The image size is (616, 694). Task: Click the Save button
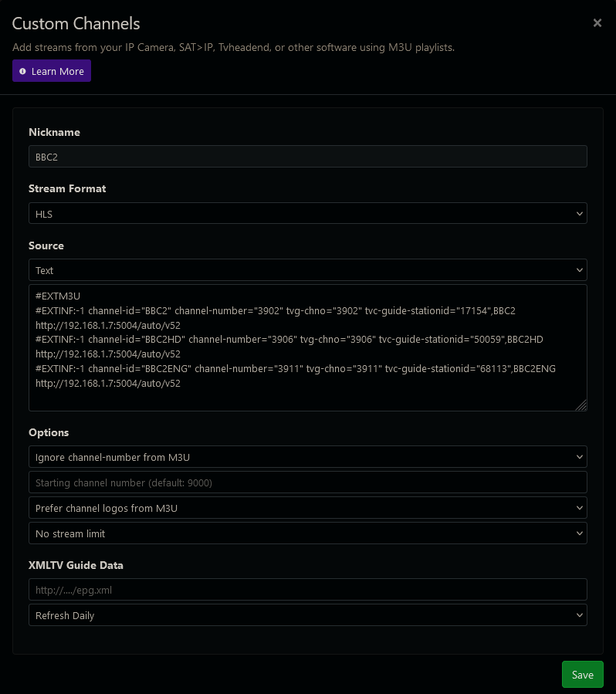click(582, 674)
